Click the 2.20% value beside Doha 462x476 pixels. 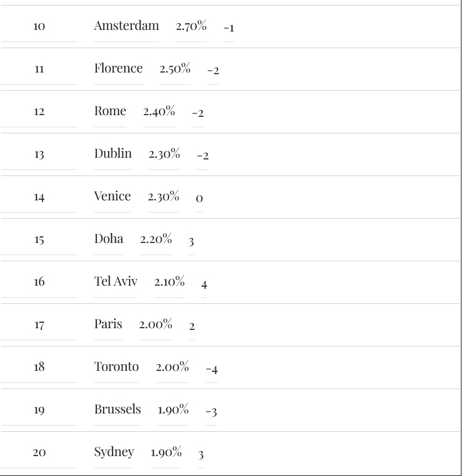[156, 239]
